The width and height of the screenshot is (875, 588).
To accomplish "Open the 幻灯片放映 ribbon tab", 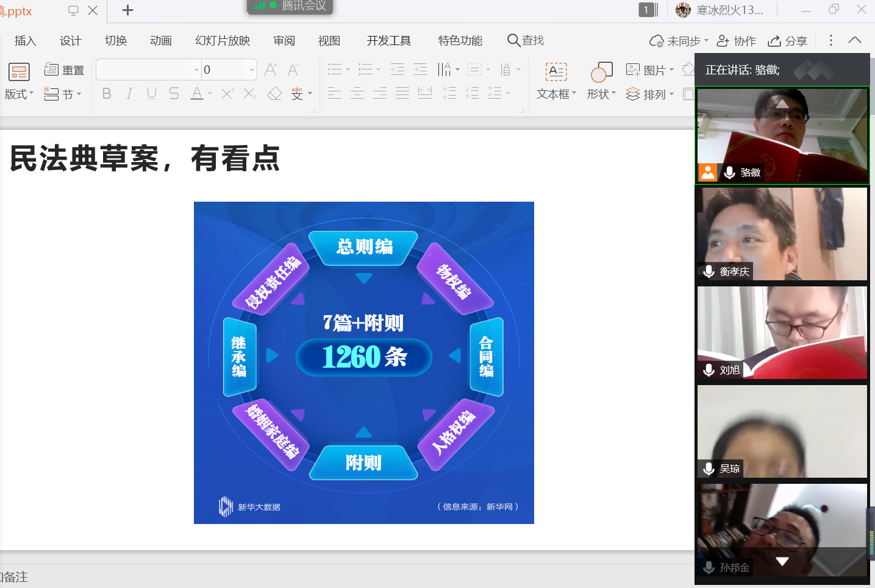I will [223, 41].
